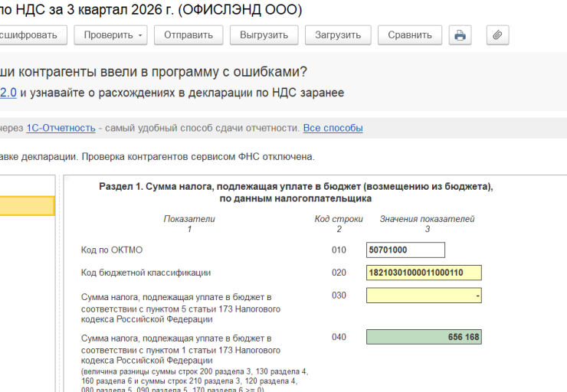
Task: Open the Проверить dropdown button
Action: 110,35
